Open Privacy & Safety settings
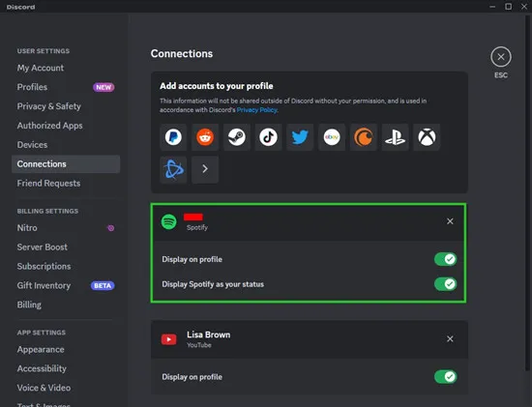 (66, 106)
